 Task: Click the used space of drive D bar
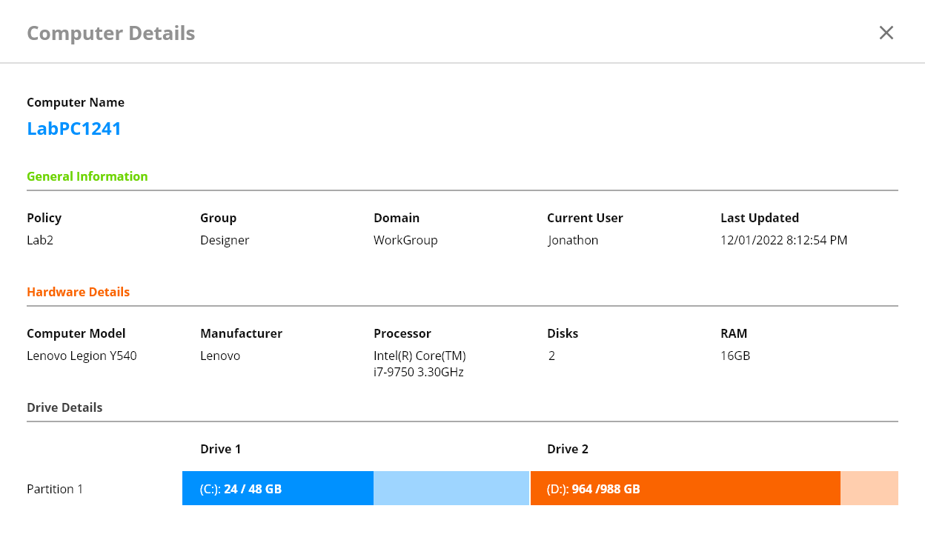pyautogui.click(x=686, y=489)
